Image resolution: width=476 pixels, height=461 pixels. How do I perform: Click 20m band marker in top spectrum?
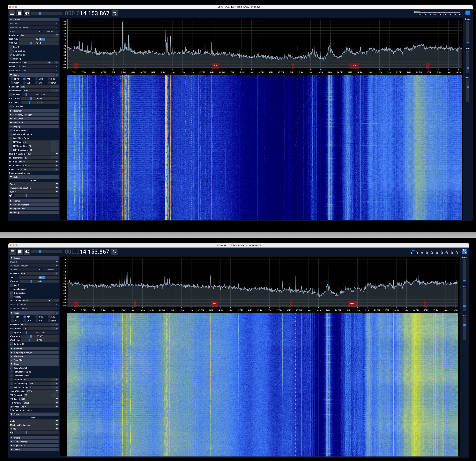215,66
